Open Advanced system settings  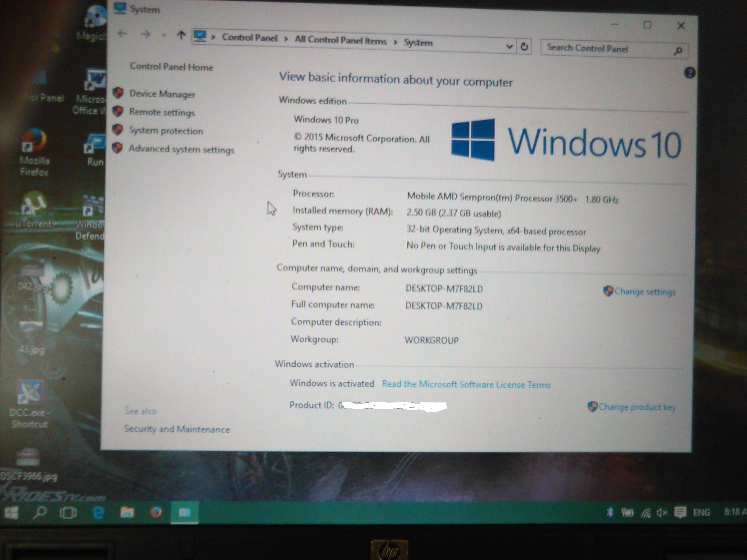point(181,149)
